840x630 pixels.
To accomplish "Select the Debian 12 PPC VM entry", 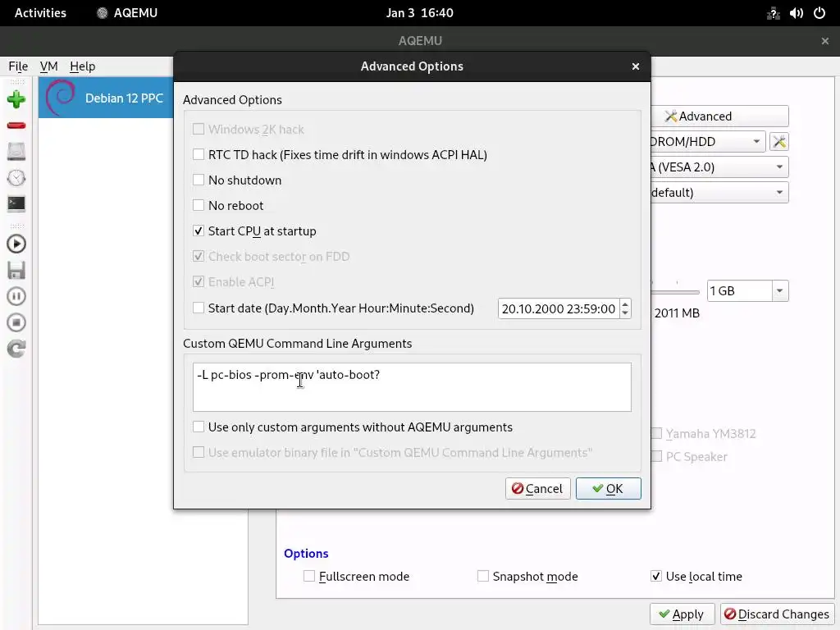I will pyautogui.click(x=106, y=98).
